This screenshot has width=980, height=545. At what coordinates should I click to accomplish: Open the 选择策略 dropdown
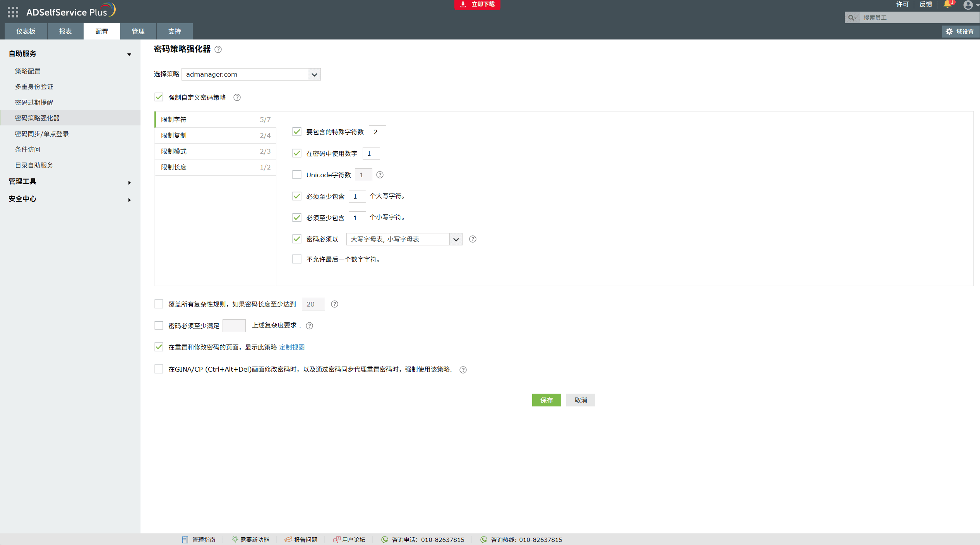coord(314,74)
